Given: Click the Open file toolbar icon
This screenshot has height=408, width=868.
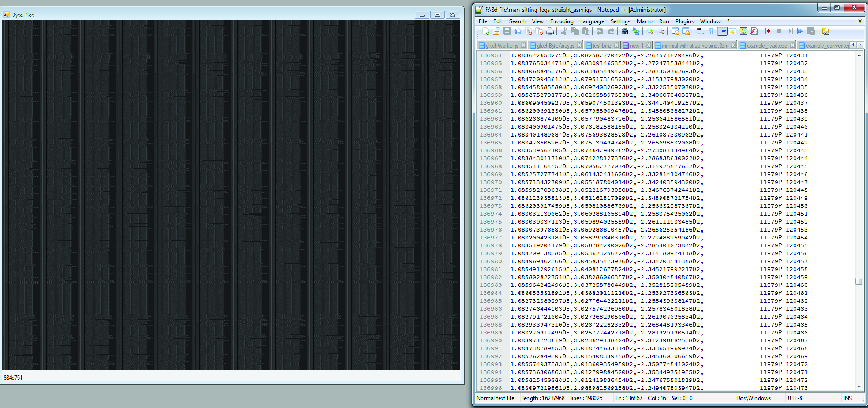Looking at the screenshot, I should point(496,31).
